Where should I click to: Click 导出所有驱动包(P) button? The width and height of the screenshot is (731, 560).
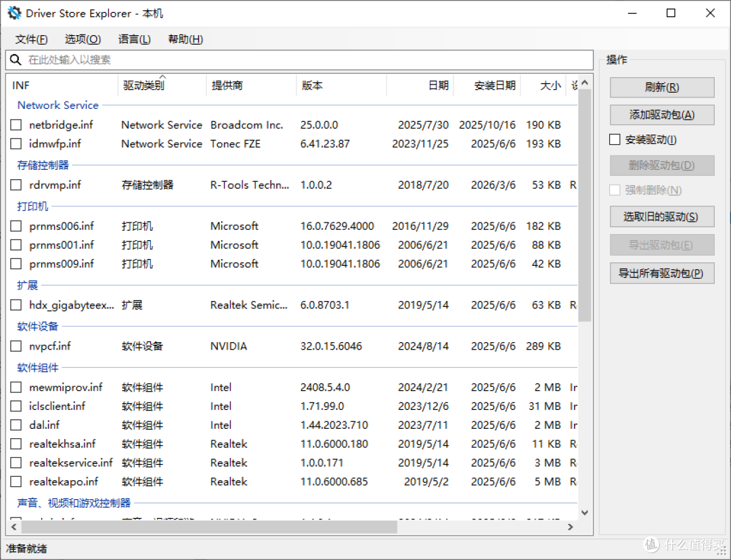[x=662, y=273]
